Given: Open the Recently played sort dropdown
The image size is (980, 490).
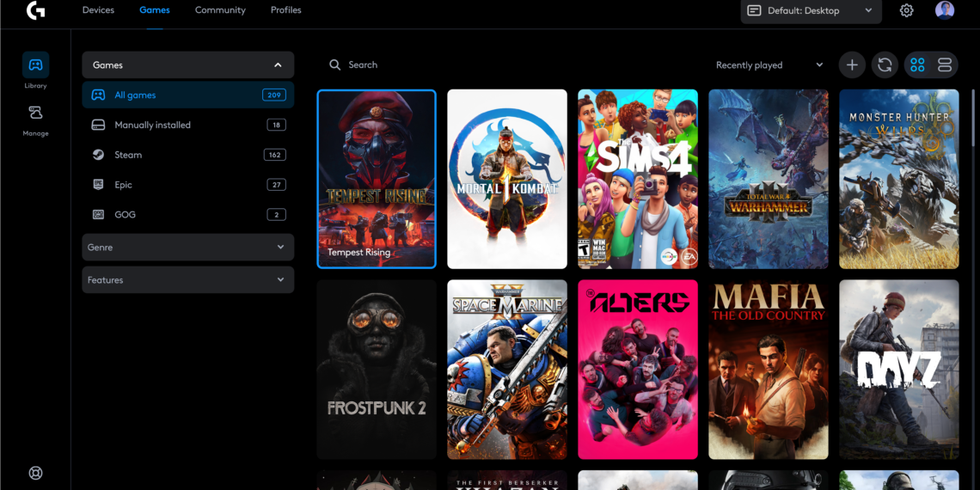Looking at the screenshot, I should point(769,65).
